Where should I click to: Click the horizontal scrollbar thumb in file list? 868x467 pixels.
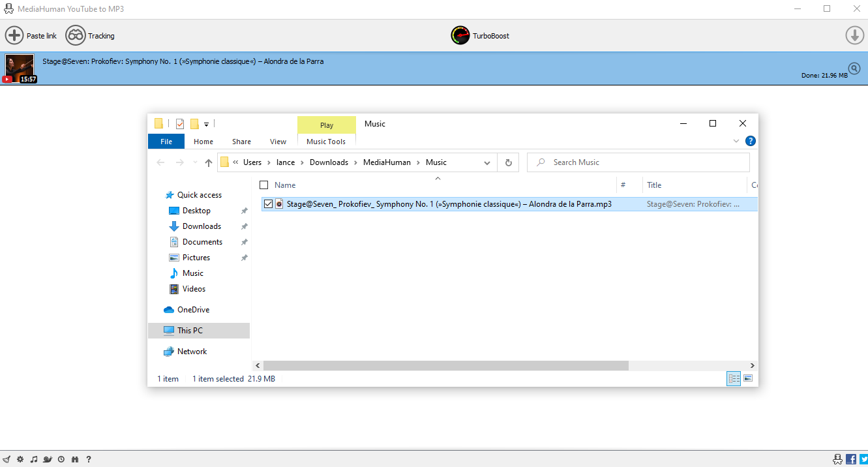coord(445,366)
